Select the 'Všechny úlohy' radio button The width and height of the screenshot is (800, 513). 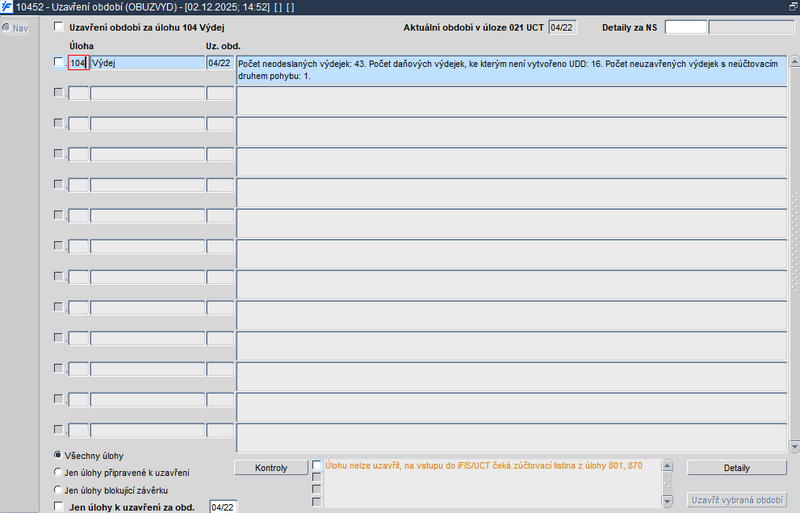pos(58,455)
